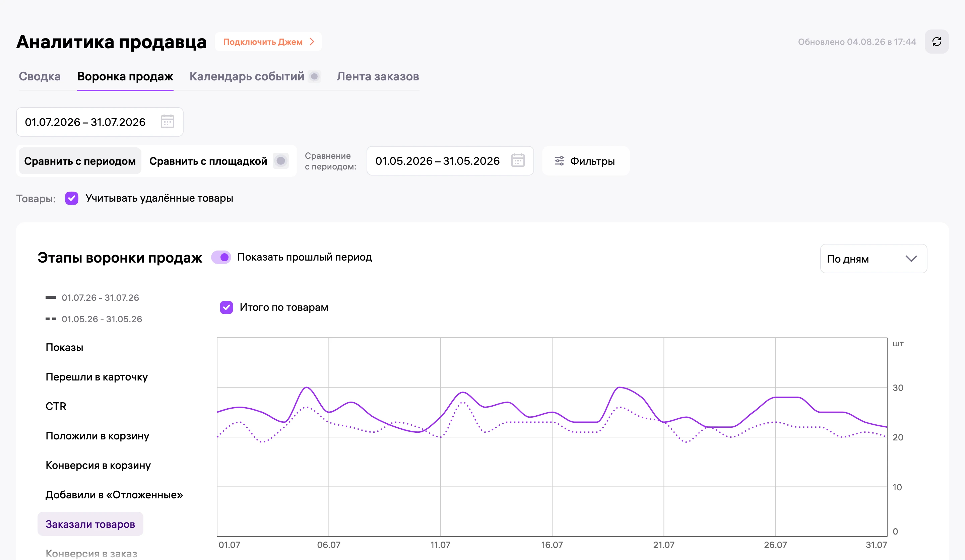Select CTR funnel metric

56,406
